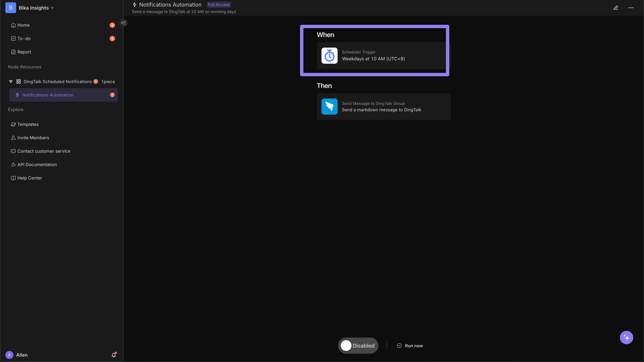Screen dimensions: 644x362
Task: Click the Home navigation item
Action: 23,25
